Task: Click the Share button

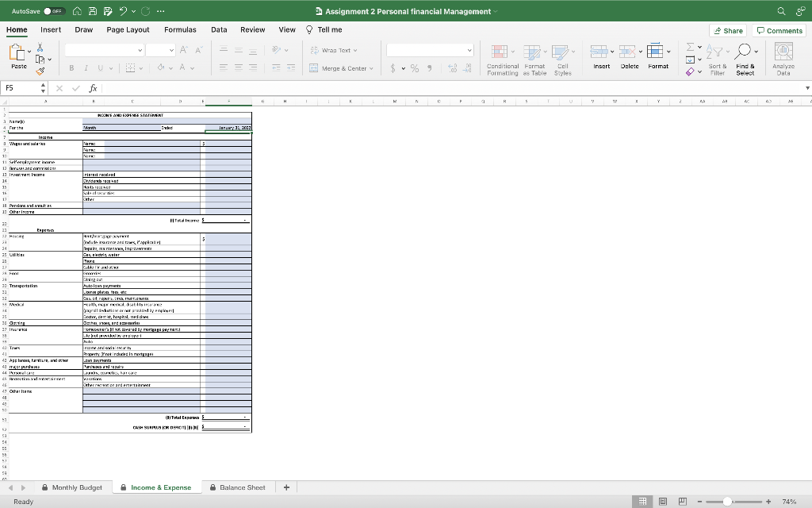Action: click(x=728, y=30)
